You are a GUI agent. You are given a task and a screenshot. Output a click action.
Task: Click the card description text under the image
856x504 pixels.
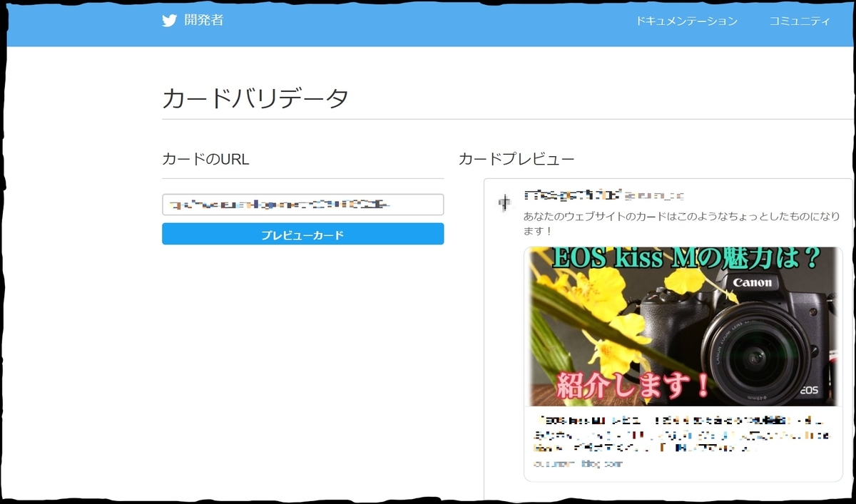click(678, 435)
